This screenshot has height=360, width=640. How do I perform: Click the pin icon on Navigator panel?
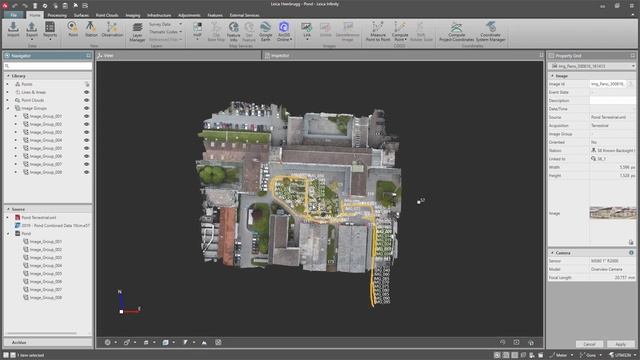[88, 56]
